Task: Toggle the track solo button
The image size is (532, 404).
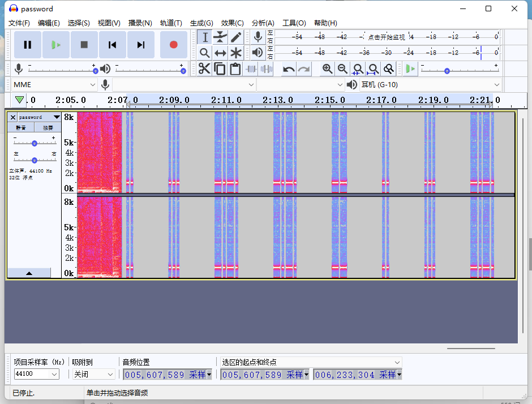Action: [x=48, y=127]
